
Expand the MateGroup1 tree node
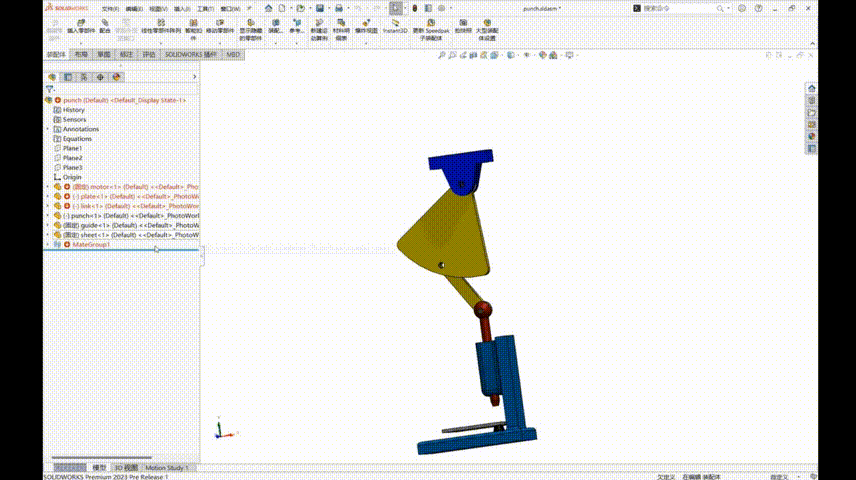pos(47,245)
